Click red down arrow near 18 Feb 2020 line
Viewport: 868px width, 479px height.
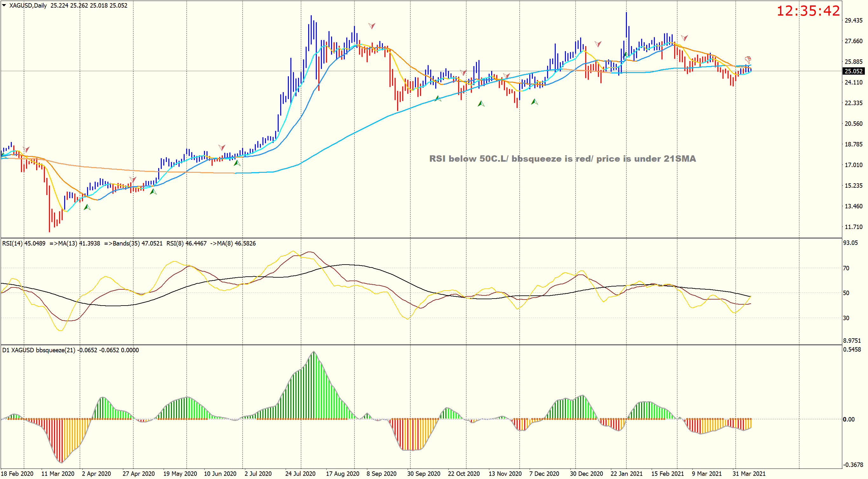26,149
